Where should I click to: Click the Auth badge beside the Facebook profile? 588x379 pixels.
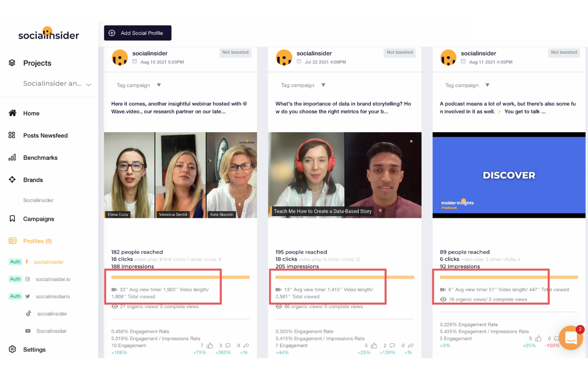pyautogui.click(x=16, y=262)
